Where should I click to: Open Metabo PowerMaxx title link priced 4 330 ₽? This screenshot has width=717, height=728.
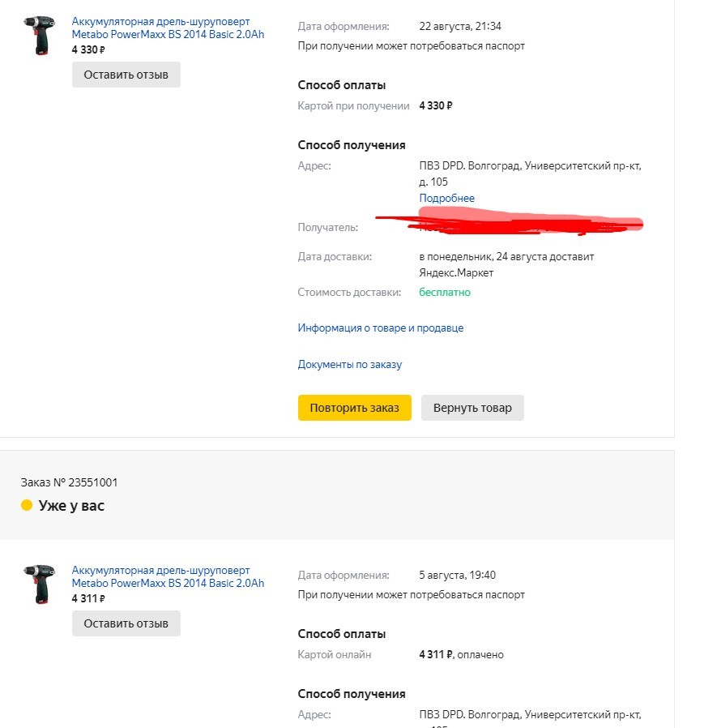tap(168, 28)
